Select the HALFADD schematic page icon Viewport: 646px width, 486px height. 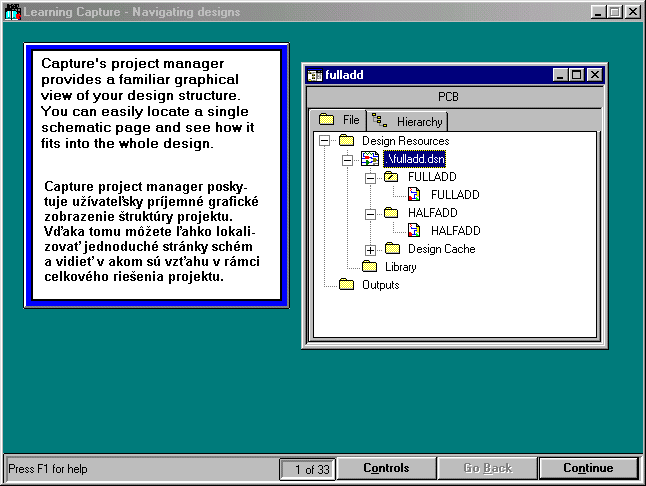(x=414, y=231)
